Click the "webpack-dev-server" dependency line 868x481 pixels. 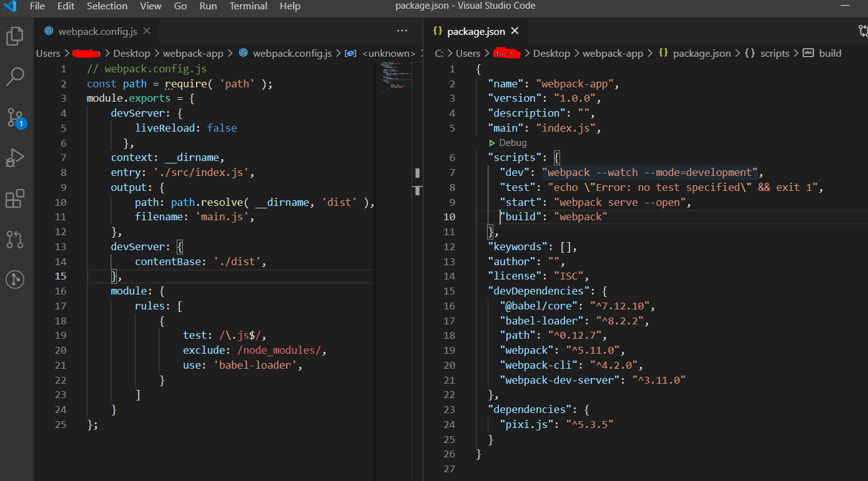tap(593, 380)
